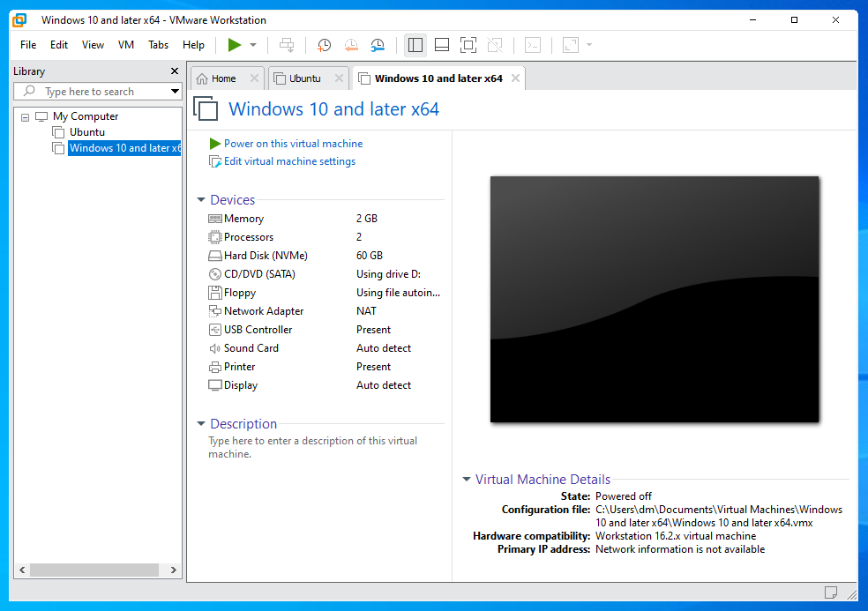
Task: Select My Computer in the library
Action: point(86,116)
